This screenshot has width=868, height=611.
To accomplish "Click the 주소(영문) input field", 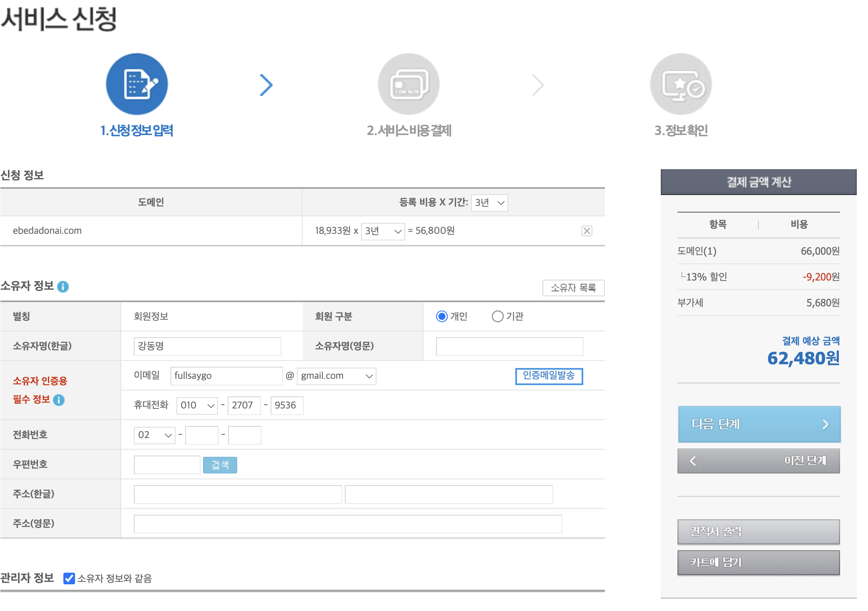I will tap(348, 524).
